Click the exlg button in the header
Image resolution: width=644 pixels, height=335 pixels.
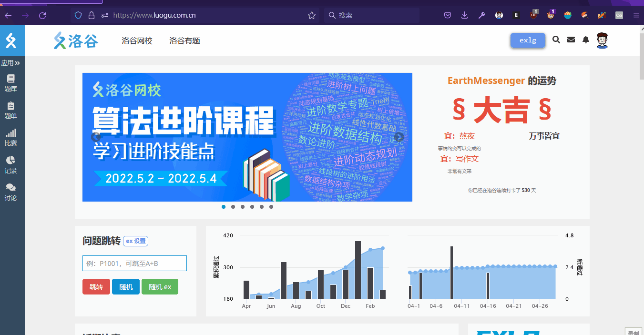click(x=528, y=40)
